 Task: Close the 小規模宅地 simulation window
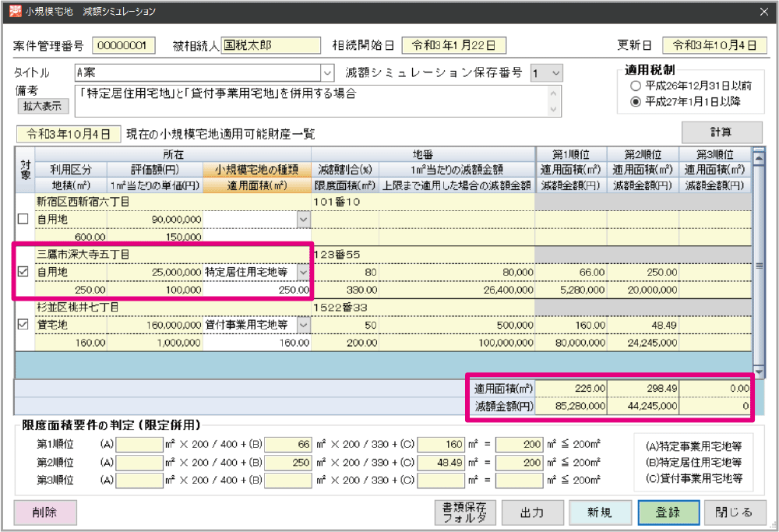click(x=763, y=11)
